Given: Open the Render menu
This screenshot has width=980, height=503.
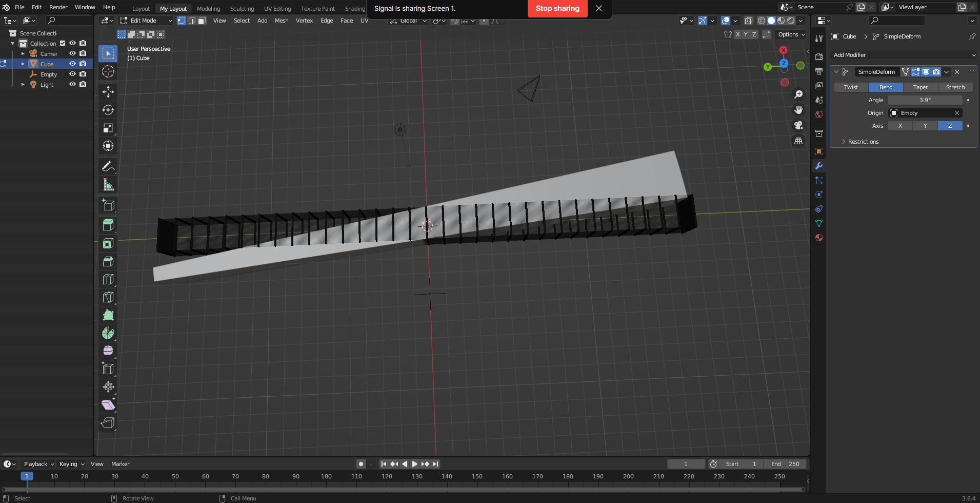Looking at the screenshot, I should point(58,7).
